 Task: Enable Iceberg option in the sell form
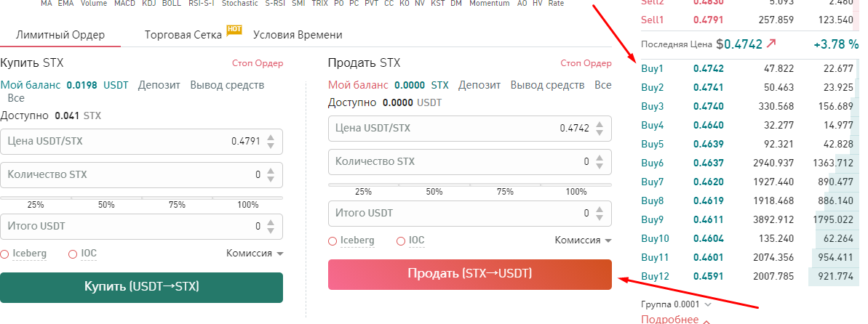click(333, 240)
